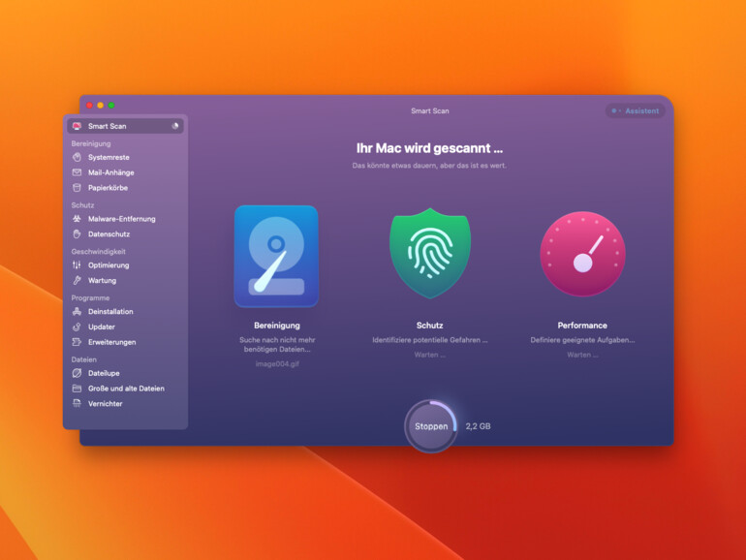The image size is (746, 560).
Task: Open the Assistent panel
Action: point(636,110)
